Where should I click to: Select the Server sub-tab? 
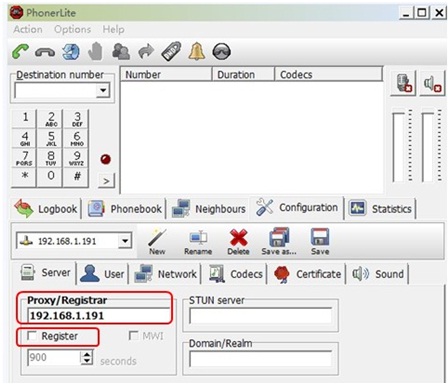(45, 273)
